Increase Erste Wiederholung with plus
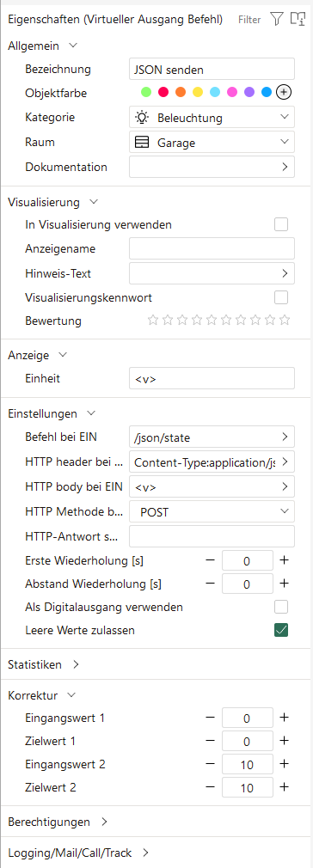The image size is (313, 868). (284, 560)
